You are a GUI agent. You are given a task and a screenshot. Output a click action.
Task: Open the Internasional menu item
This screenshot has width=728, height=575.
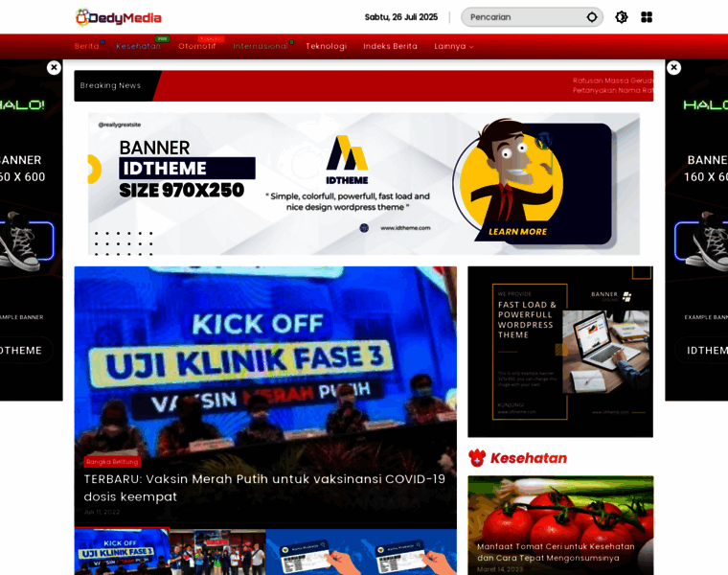(261, 46)
